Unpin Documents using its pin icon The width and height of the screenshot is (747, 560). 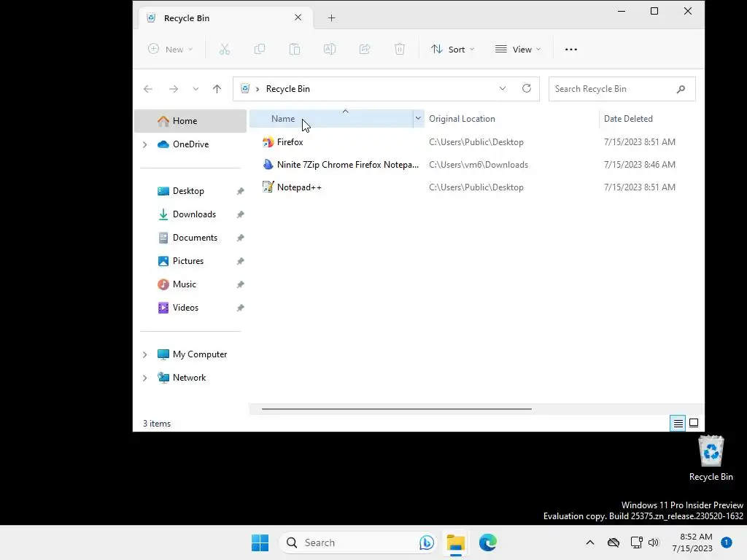click(240, 238)
